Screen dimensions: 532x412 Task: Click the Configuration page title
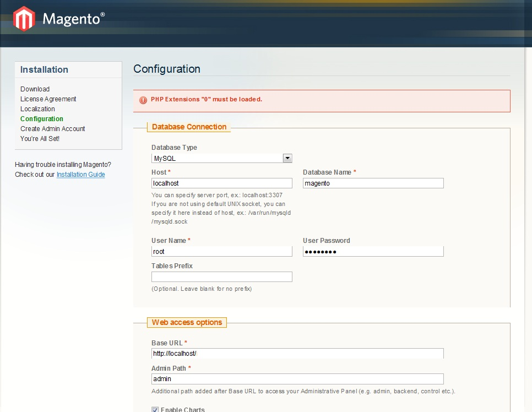coord(166,69)
